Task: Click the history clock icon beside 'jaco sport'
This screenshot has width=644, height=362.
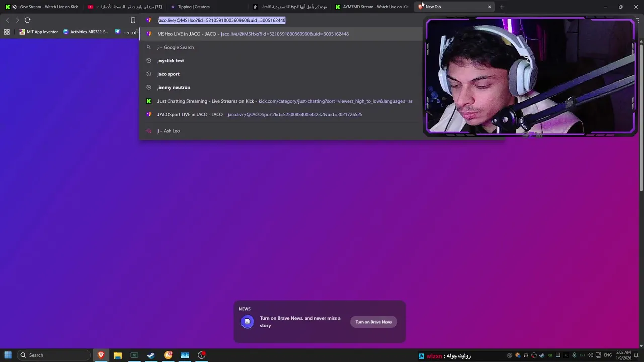Action: tap(148, 74)
